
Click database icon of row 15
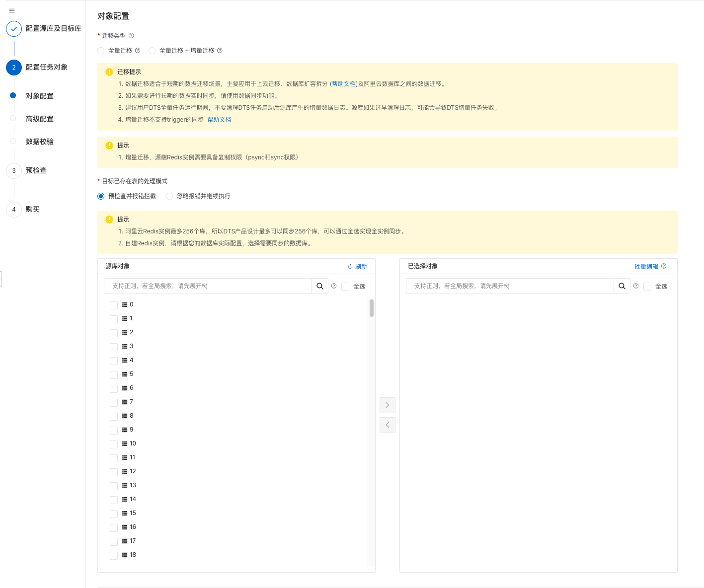click(125, 513)
